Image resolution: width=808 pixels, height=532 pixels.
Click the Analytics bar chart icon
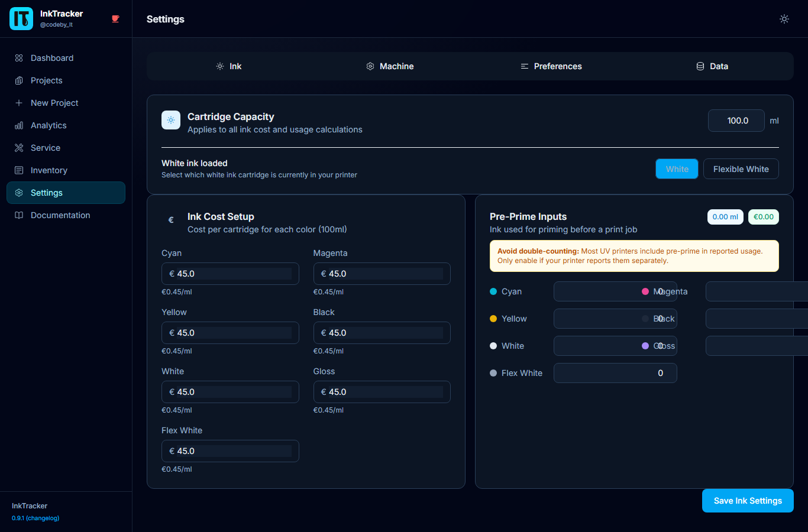click(x=19, y=125)
